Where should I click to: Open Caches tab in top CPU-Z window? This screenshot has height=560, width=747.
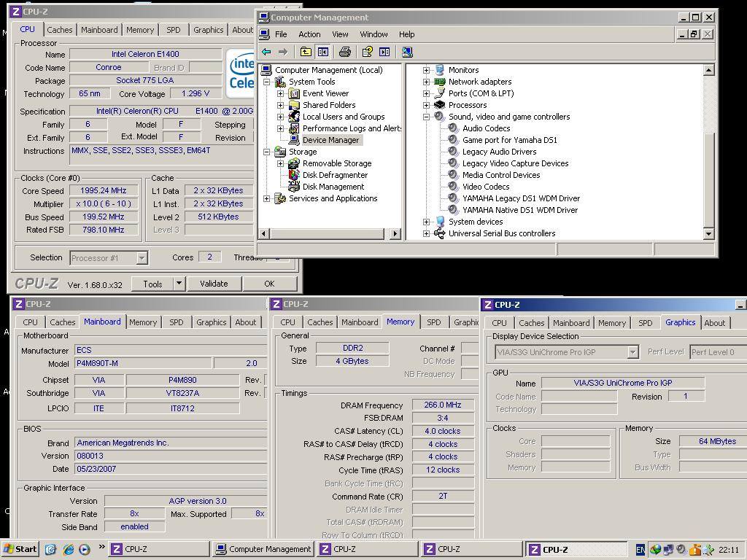point(60,30)
